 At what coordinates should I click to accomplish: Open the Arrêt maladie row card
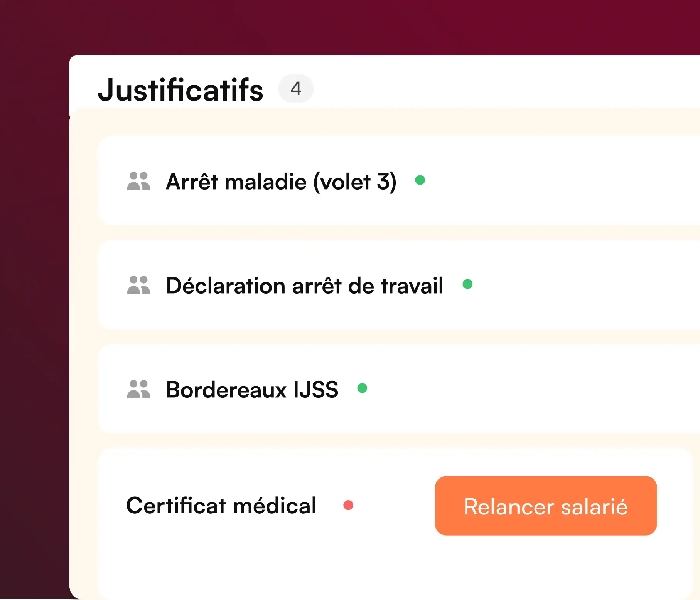point(399,180)
